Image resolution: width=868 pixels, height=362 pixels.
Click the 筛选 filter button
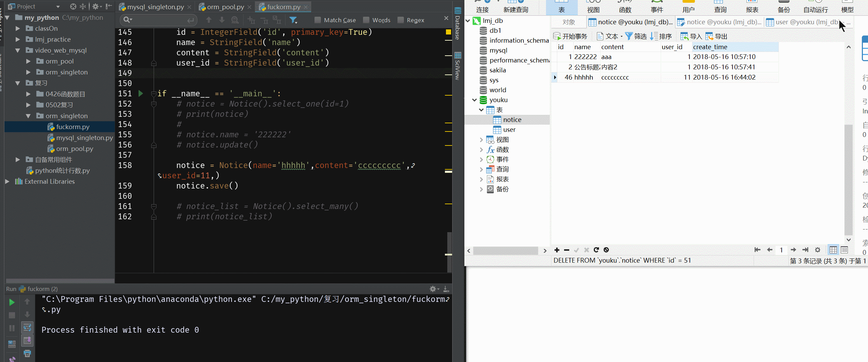(636, 36)
